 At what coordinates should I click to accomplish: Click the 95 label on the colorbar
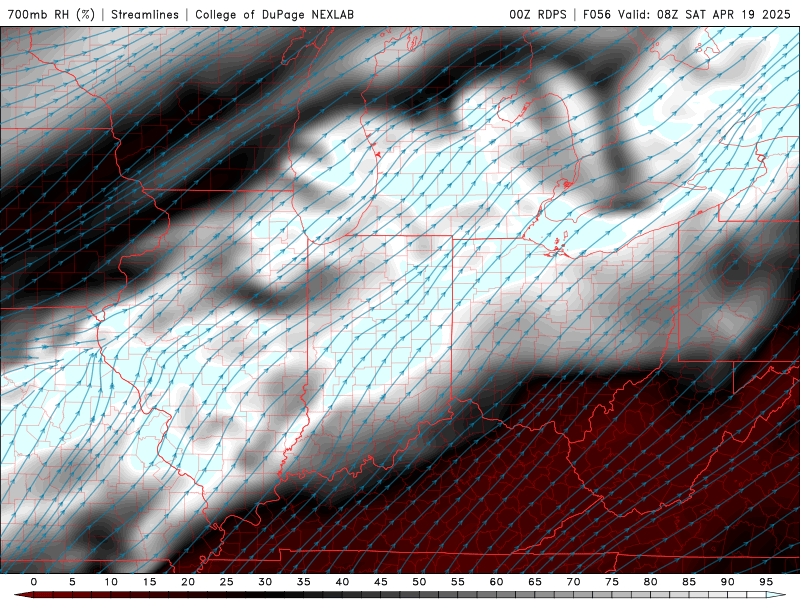pos(766,582)
